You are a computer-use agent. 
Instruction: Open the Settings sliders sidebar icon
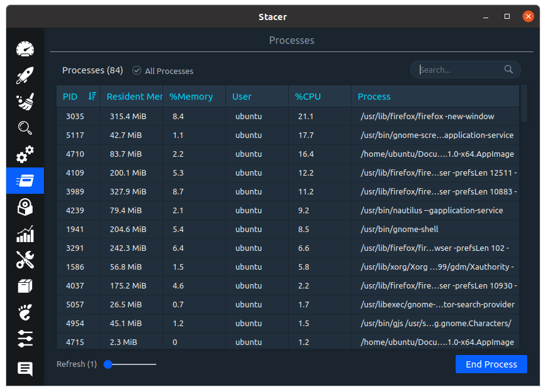(25, 339)
